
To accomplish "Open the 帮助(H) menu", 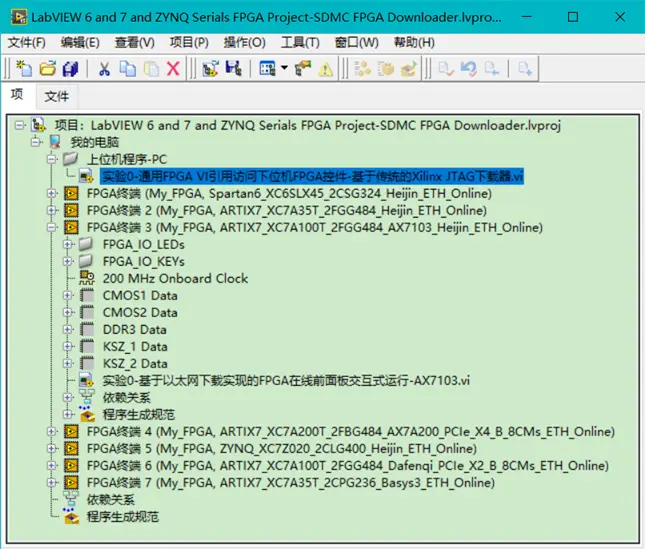I will tap(414, 42).
